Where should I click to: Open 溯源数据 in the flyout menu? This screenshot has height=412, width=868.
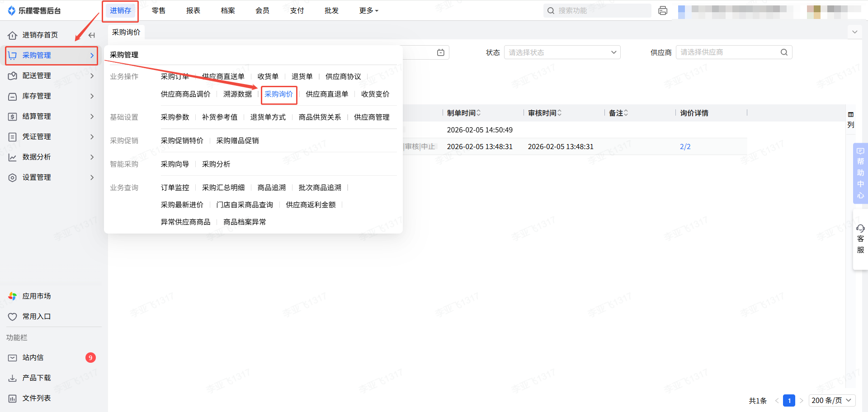pos(237,94)
